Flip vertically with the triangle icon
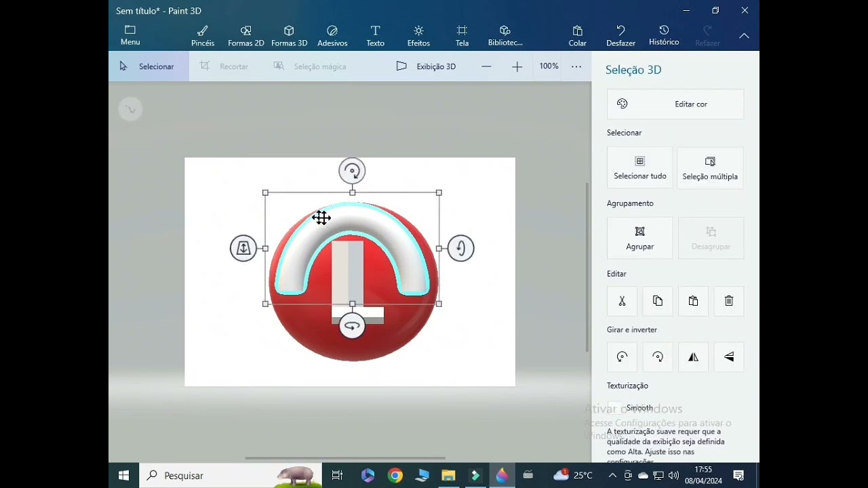Image resolution: width=868 pixels, height=488 pixels. coord(729,357)
